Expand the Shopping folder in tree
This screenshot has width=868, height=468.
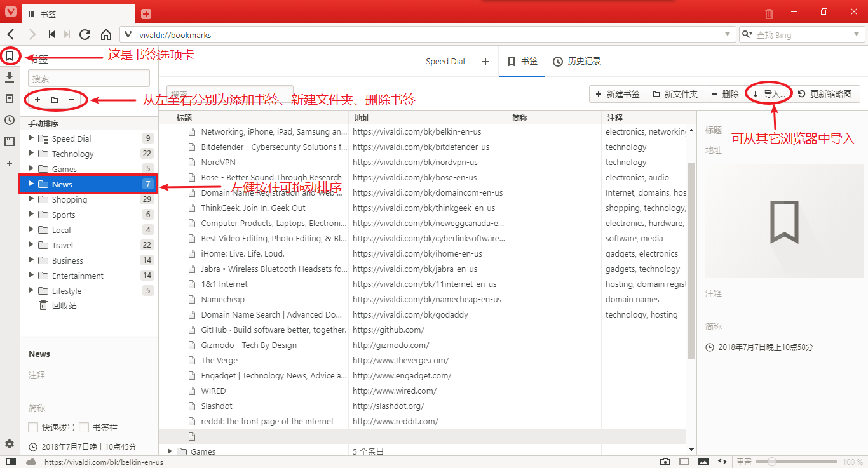[31, 199]
